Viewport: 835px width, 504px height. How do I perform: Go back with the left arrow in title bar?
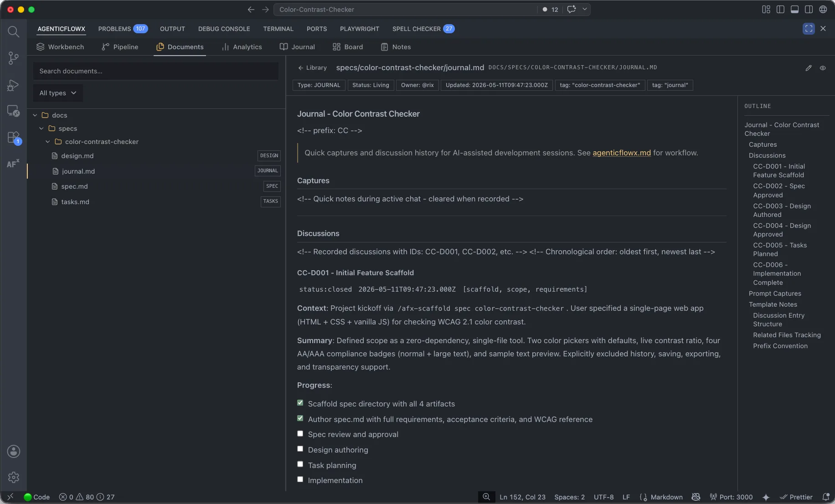click(x=251, y=10)
